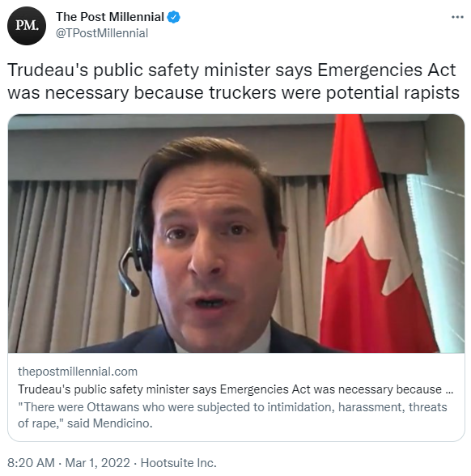This screenshot has width=471, height=476.
Task: Click the truncated ellipsis in card title
Action: [449, 390]
